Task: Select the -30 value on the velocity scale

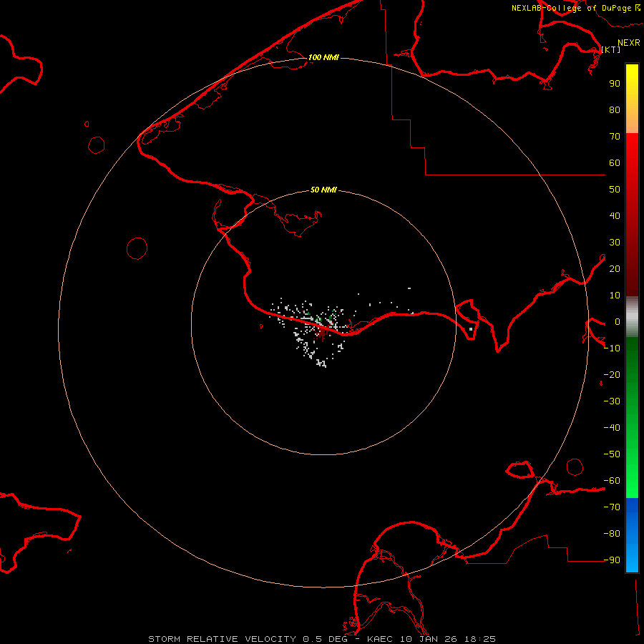Action: (612, 401)
